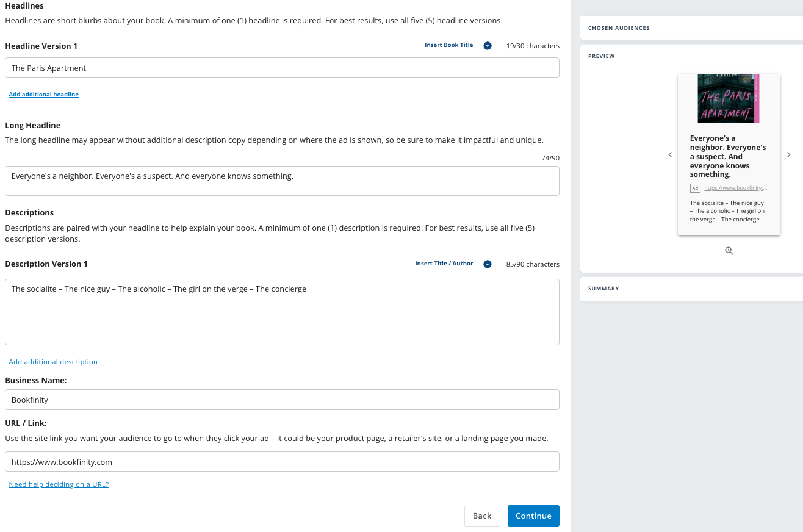This screenshot has width=803, height=532.
Task: Click the Ad badge in preview card
Action: click(x=695, y=188)
